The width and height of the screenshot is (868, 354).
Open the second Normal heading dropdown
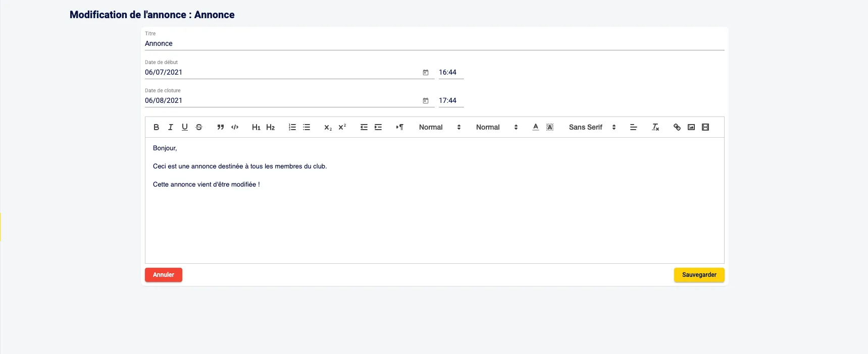click(x=496, y=127)
